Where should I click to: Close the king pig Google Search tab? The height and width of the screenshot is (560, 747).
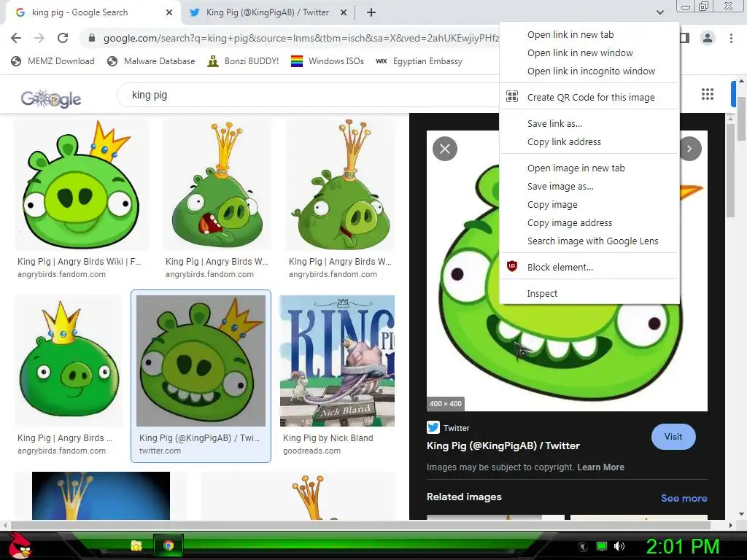169,12
